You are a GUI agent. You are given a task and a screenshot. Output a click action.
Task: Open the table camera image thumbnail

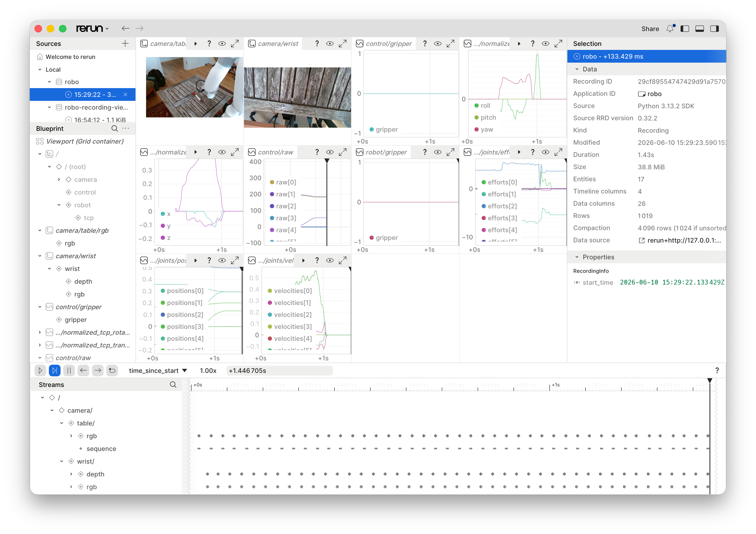click(194, 87)
